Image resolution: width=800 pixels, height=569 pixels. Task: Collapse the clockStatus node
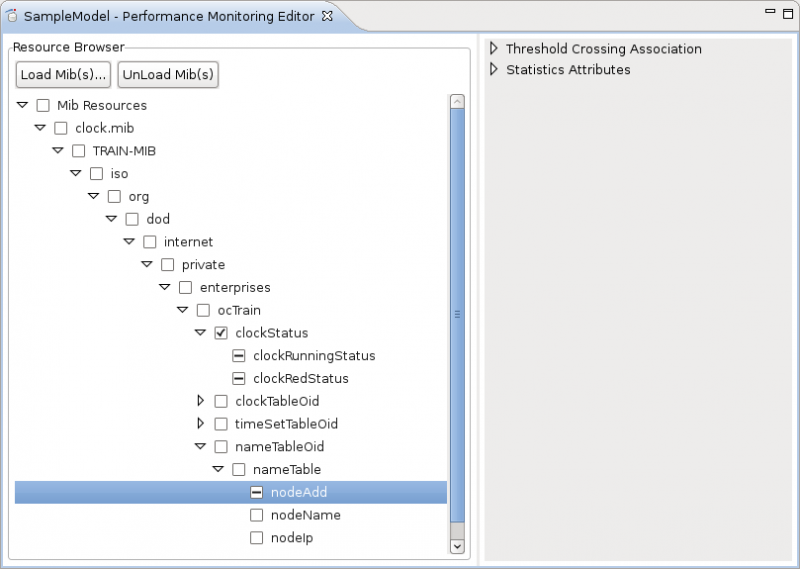[201, 332]
